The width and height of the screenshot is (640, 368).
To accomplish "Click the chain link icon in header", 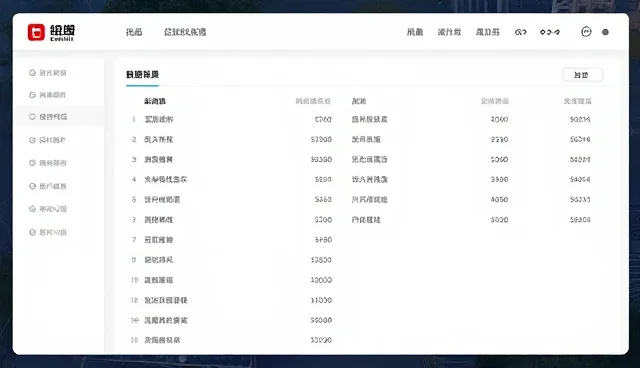I will coord(520,32).
